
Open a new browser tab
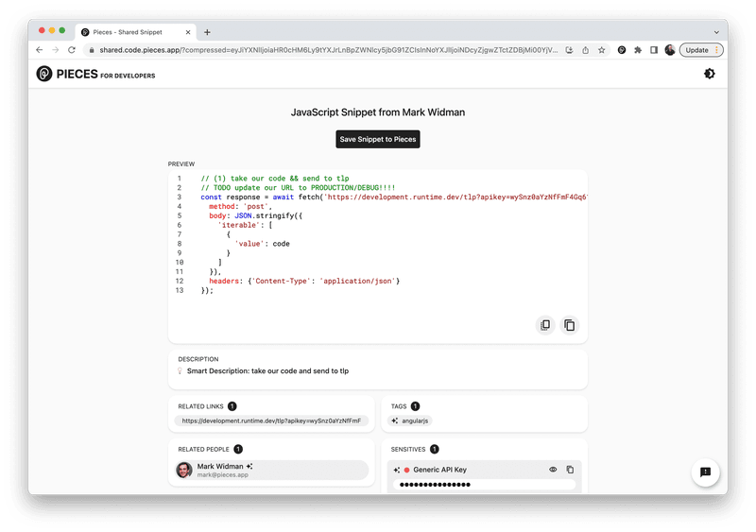tap(208, 31)
